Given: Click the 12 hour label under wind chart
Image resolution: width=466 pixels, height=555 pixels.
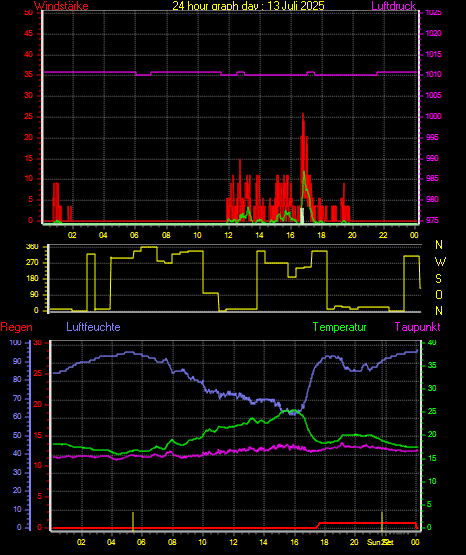Looking at the screenshot, I should 229,235.
